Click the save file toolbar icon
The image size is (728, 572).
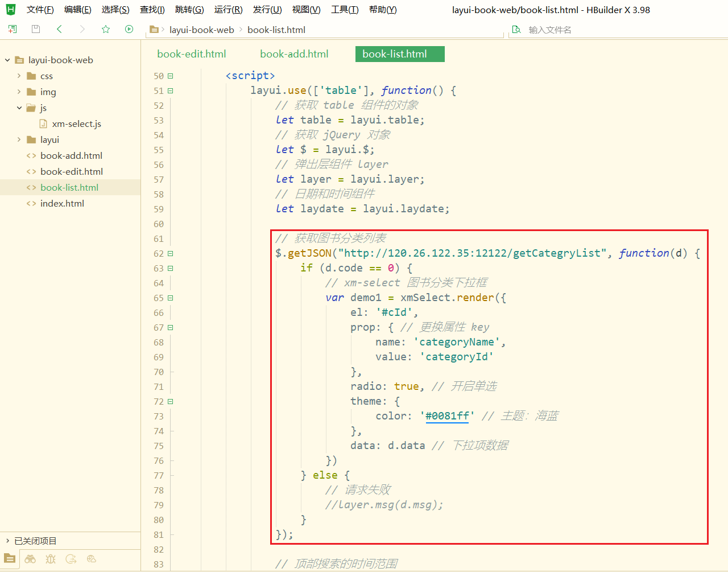(36, 29)
